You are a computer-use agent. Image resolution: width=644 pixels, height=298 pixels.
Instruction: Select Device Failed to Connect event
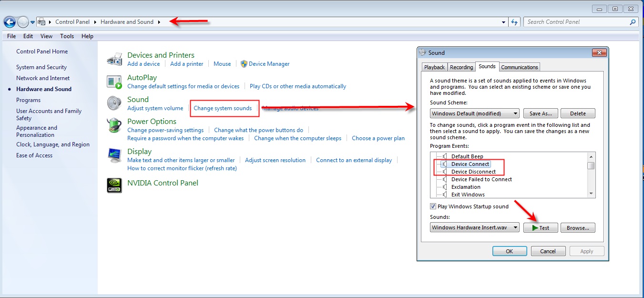pyautogui.click(x=481, y=179)
